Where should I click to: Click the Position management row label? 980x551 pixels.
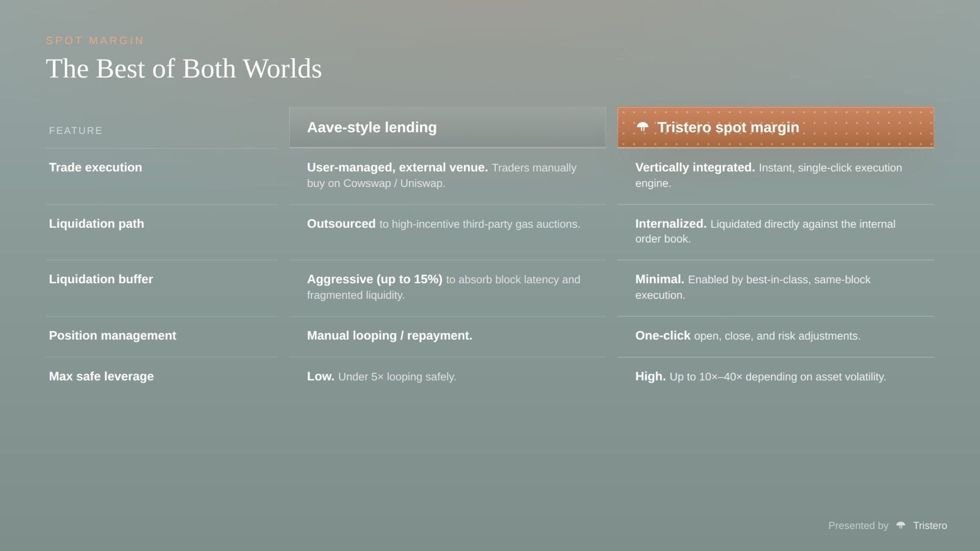112,335
